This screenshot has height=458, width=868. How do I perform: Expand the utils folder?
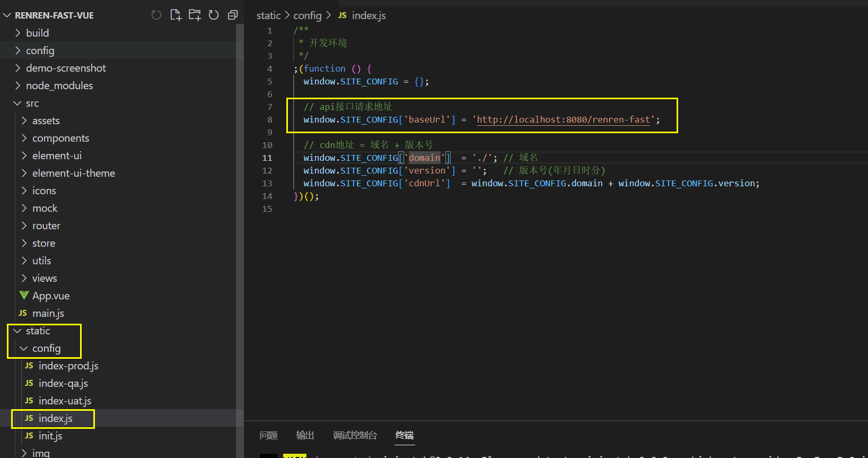(x=24, y=261)
